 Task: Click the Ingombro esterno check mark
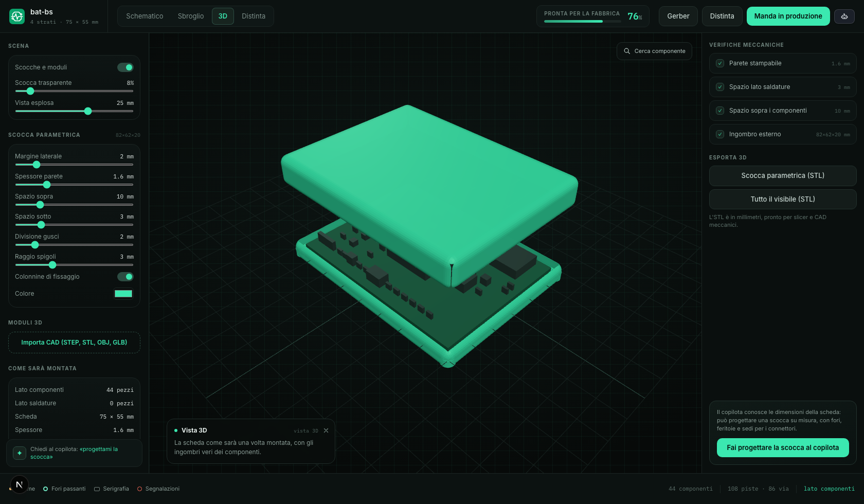(x=720, y=134)
